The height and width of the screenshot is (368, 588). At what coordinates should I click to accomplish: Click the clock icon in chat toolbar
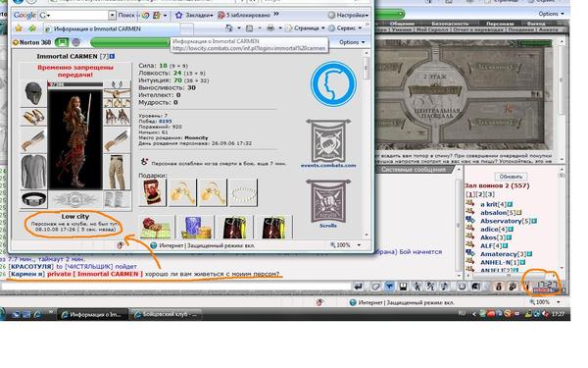click(x=462, y=287)
